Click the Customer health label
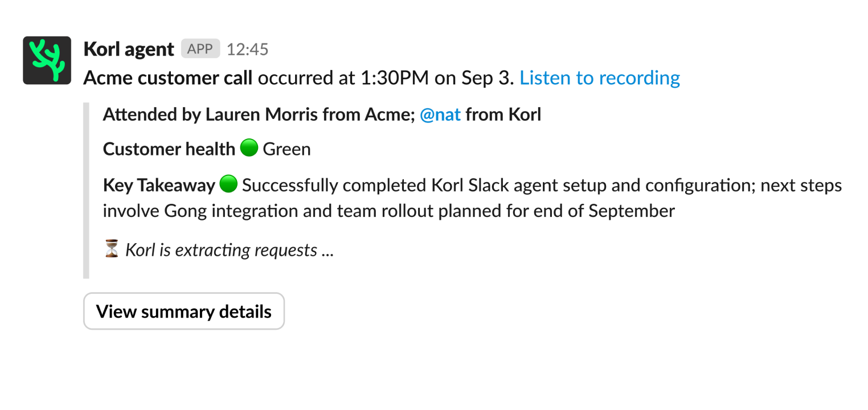Viewport: 868px width, 410px height. tap(169, 149)
